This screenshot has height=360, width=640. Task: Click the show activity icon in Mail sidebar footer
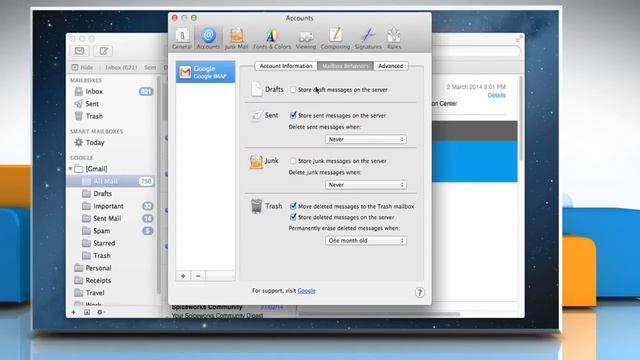(87, 312)
